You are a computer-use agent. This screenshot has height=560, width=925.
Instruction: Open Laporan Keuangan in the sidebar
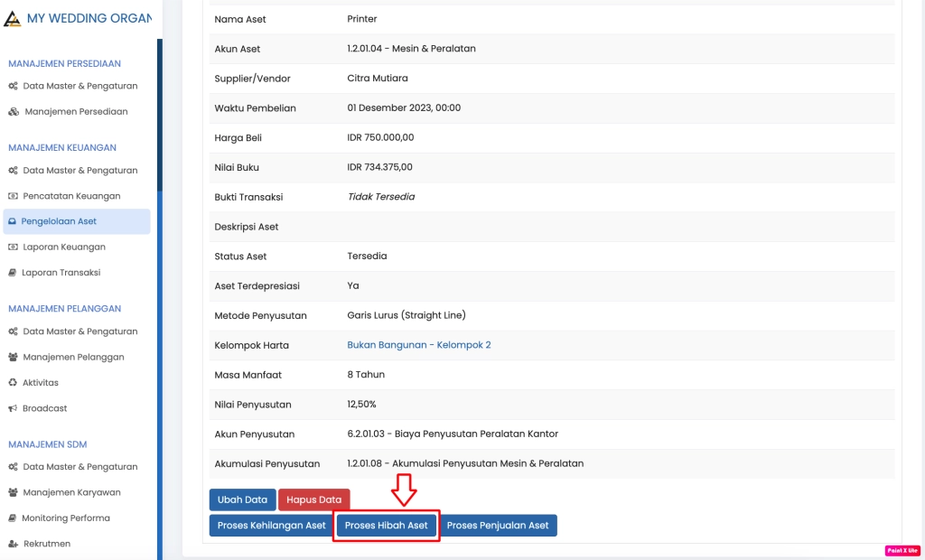[63, 247]
